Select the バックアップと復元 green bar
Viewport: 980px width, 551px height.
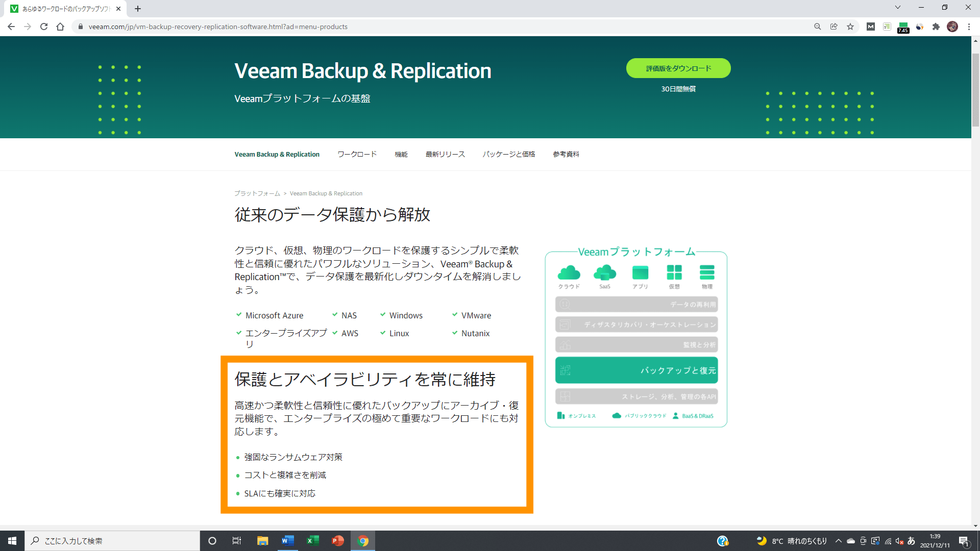point(636,370)
